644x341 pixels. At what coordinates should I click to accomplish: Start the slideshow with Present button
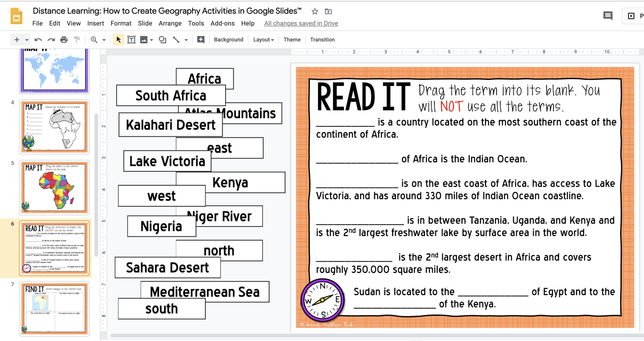[x=633, y=16]
